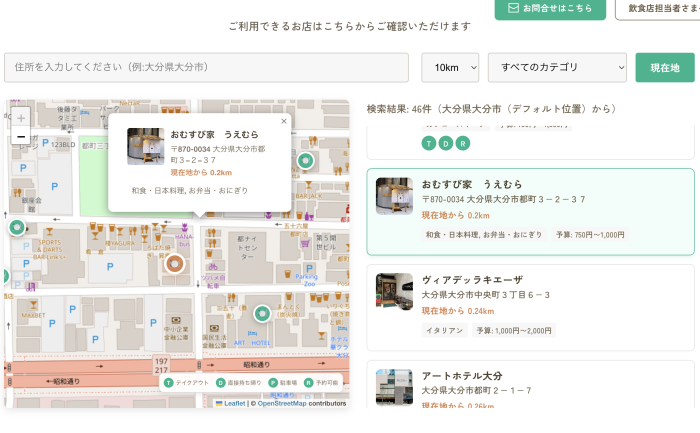Zoom out on the map

[x=21, y=137]
